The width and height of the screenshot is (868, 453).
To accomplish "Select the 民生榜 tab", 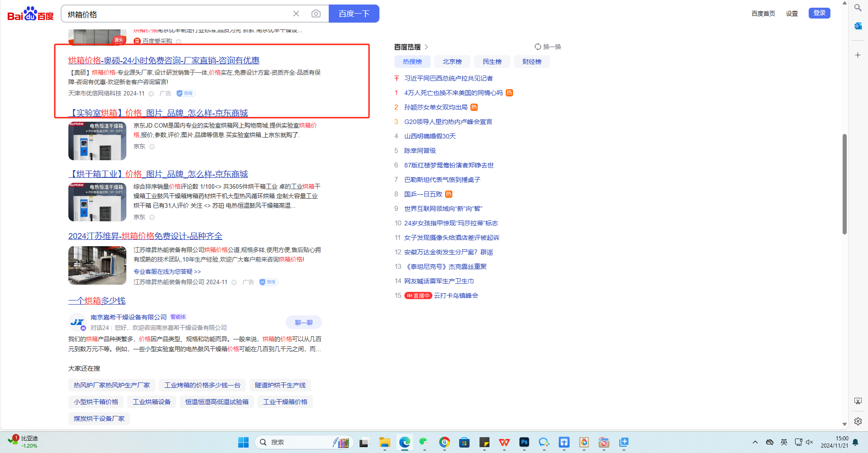I will pos(492,62).
